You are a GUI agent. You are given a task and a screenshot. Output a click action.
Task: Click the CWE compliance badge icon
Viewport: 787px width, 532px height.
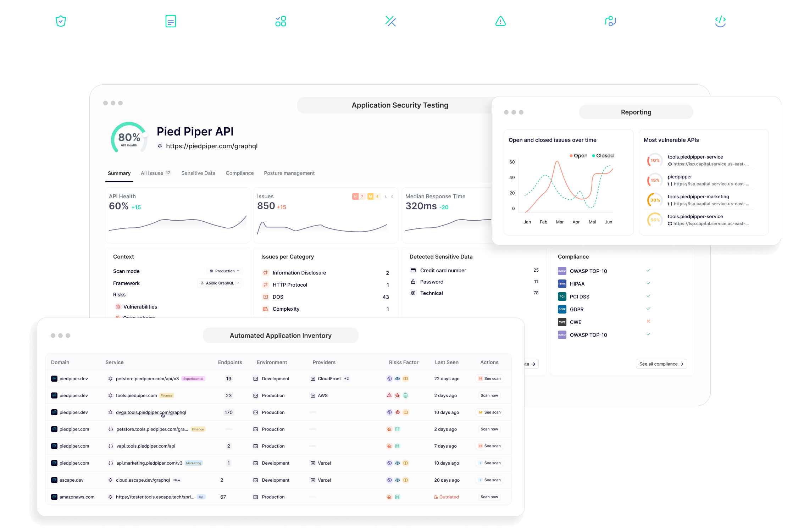tap(562, 322)
